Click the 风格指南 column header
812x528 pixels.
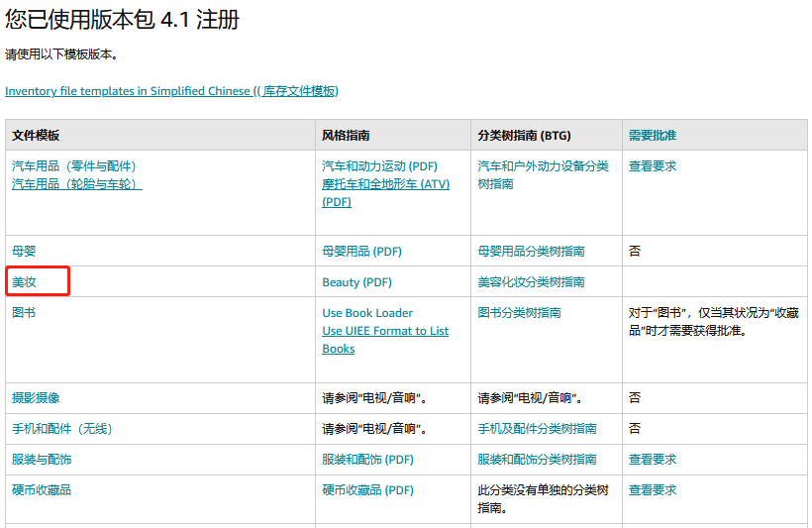click(346, 136)
